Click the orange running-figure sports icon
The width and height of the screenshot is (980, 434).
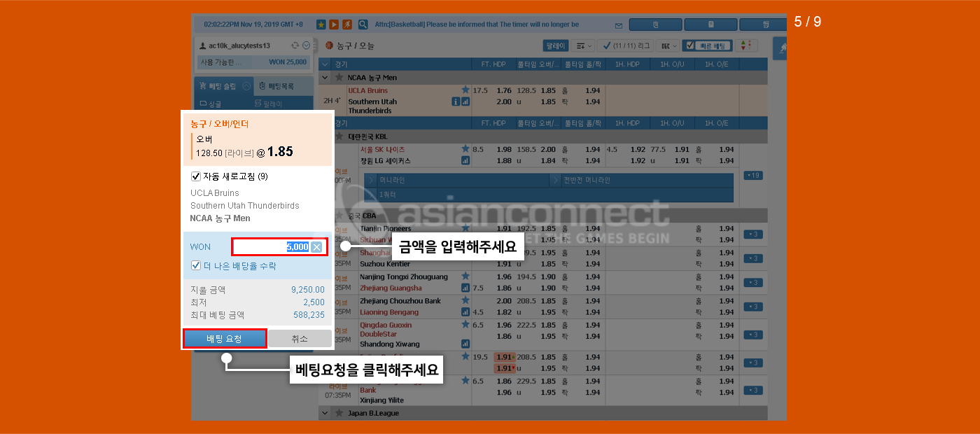(x=347, y=24)
